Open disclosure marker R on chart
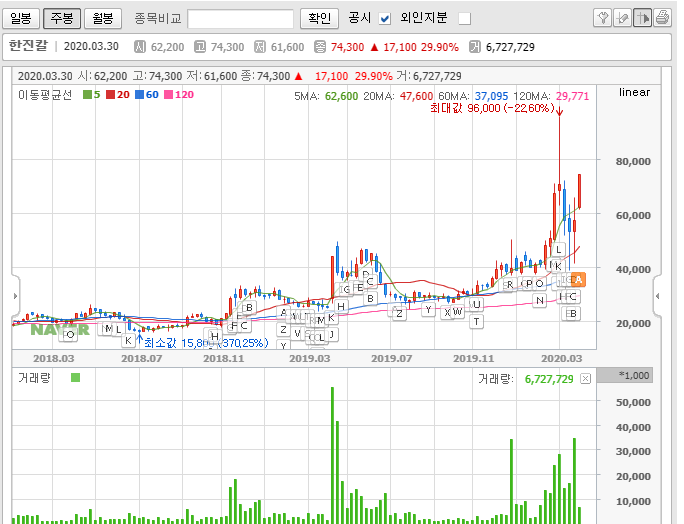Viewport: 684px width, 524px height. point(509,284)
